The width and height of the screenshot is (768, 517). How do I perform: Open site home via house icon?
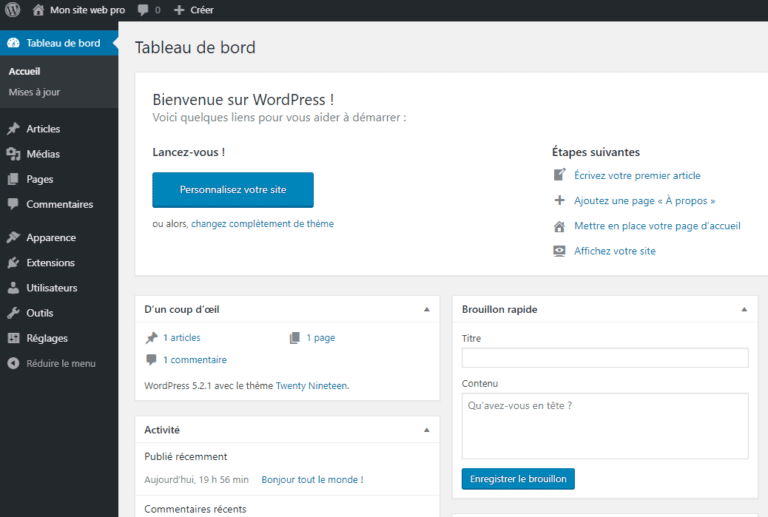[x=38, y=10]
